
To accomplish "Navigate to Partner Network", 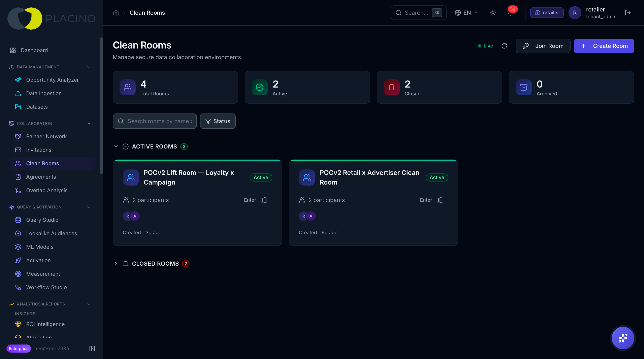I will coord(53,136).
